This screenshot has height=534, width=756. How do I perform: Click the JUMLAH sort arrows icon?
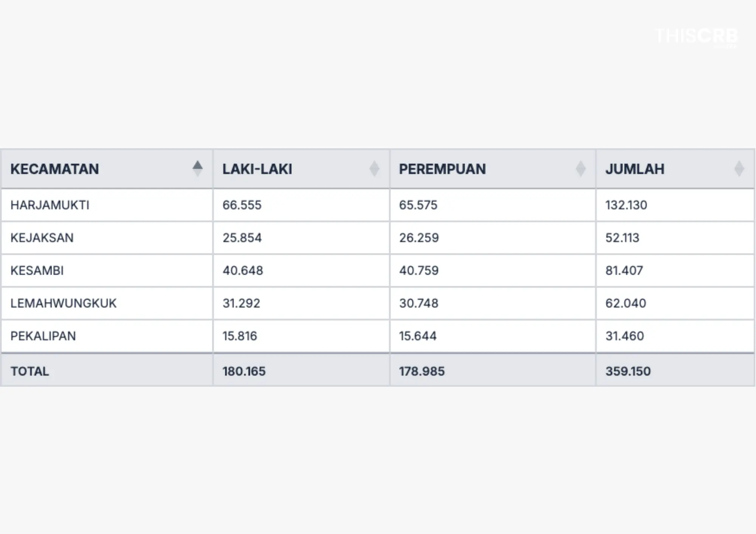click(x=739, y=168)
